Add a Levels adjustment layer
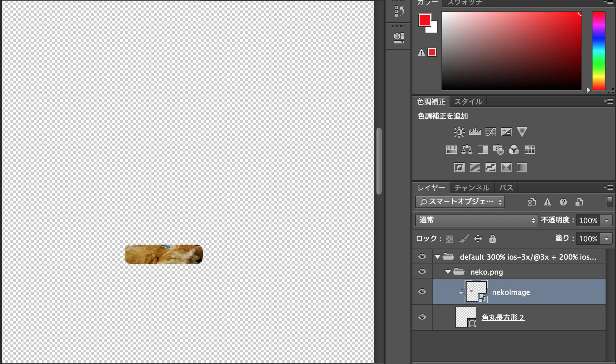Screen dimensions: 616x364 tap(475, 132)
